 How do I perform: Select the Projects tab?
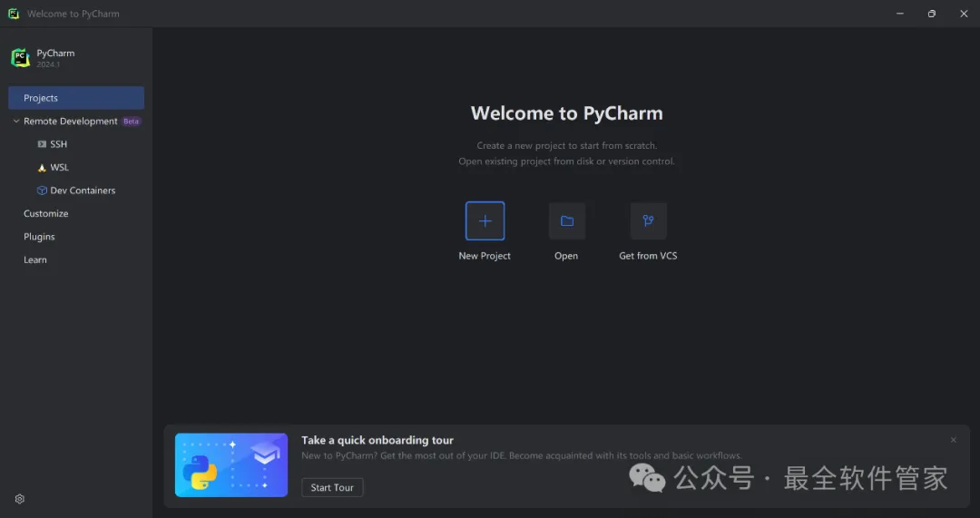(x=76, y=98)
